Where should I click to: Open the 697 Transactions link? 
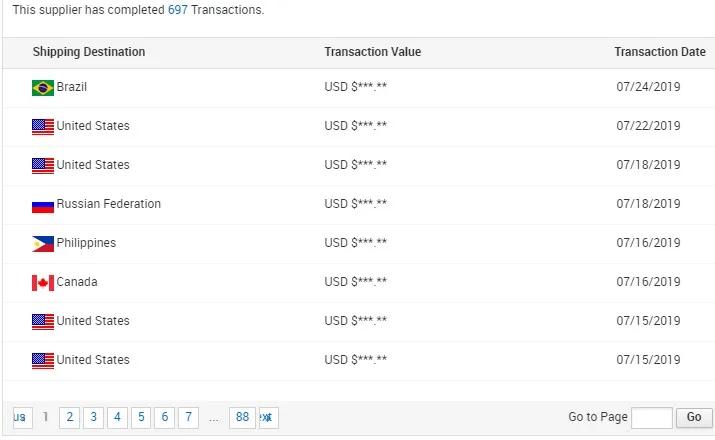point(178,10)
